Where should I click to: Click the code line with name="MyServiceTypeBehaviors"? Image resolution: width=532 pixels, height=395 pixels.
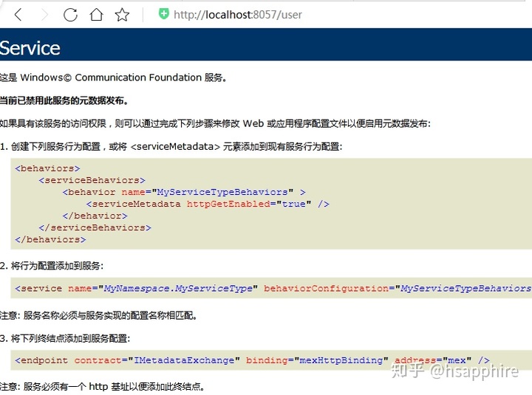coord(184,192)
